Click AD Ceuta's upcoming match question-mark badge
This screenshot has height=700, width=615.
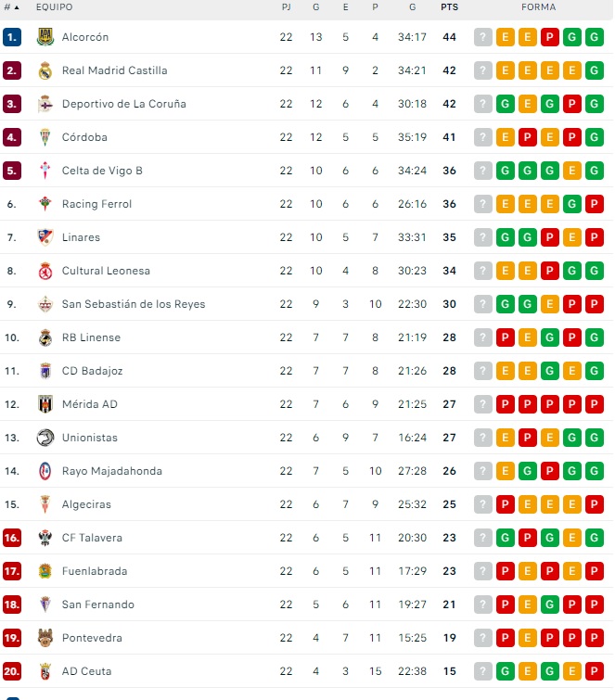(482, 671)
